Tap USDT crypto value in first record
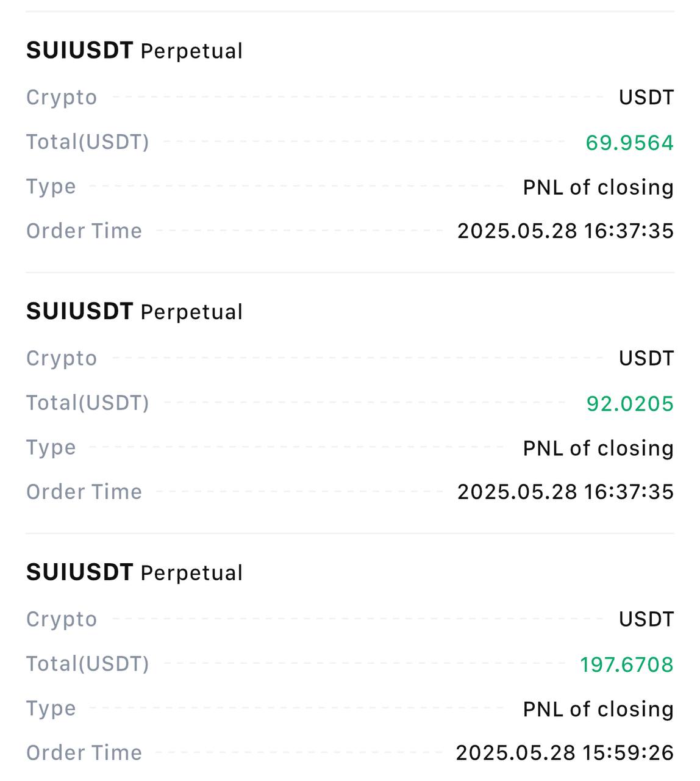The image size is (700, 781). [646, 98]
